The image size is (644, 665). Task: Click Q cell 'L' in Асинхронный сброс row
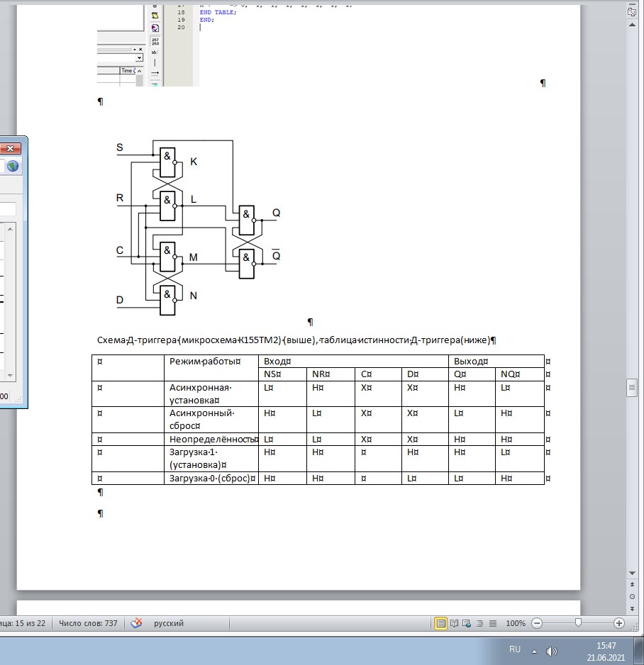[x=472, y=420]
